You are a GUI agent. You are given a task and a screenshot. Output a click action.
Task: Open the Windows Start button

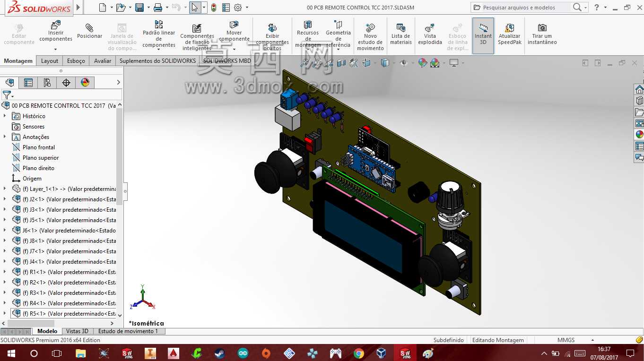[x=11, y=353]
